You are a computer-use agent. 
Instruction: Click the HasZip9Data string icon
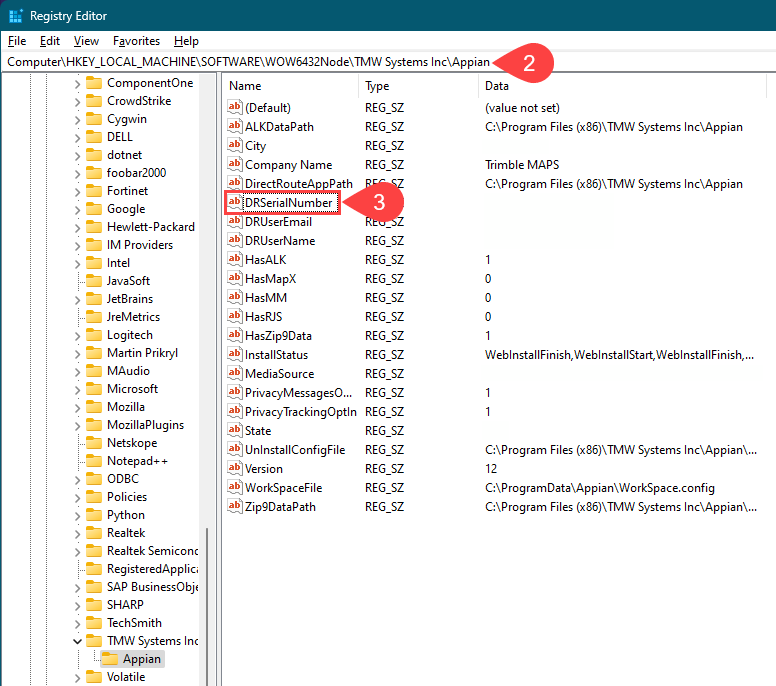point(235,335)
